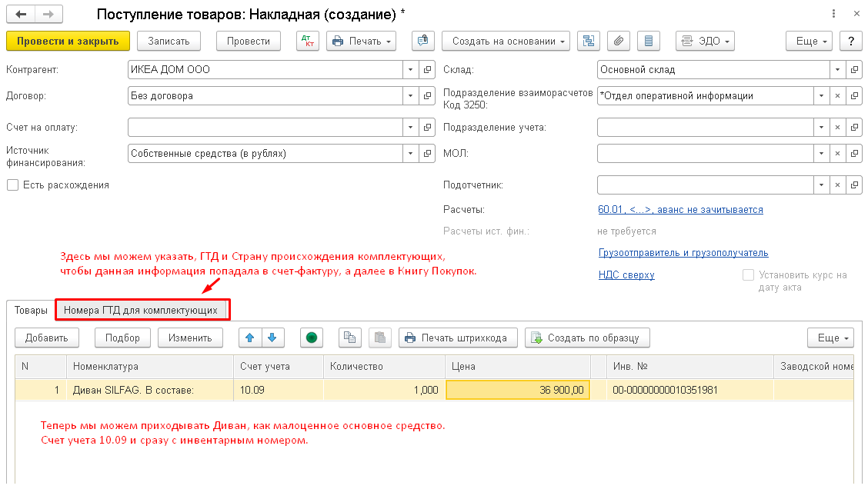868x489 pixels.
Task: Click the Номенклатура column header
Action: click(149, 366)
